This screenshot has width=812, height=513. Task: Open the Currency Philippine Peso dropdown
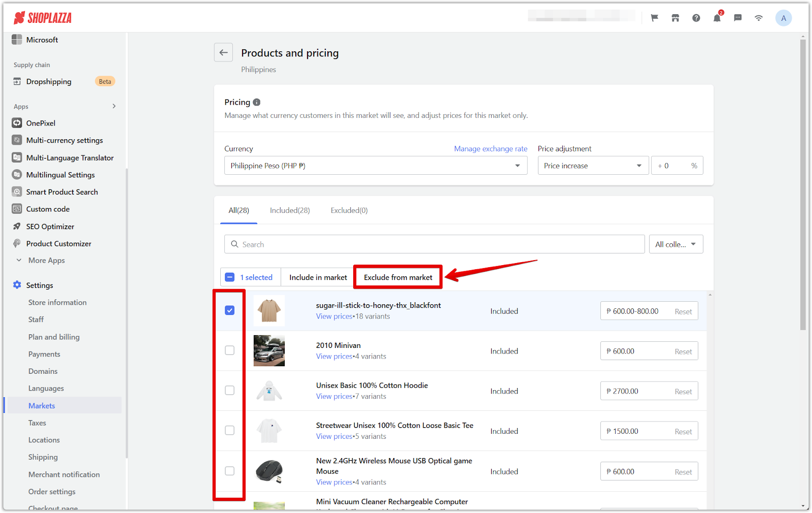click(376, 166)
